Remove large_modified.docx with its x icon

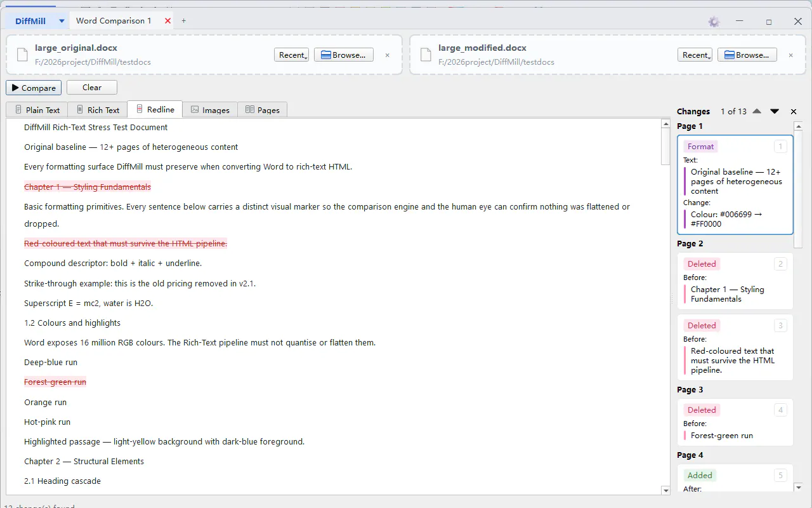791,55
